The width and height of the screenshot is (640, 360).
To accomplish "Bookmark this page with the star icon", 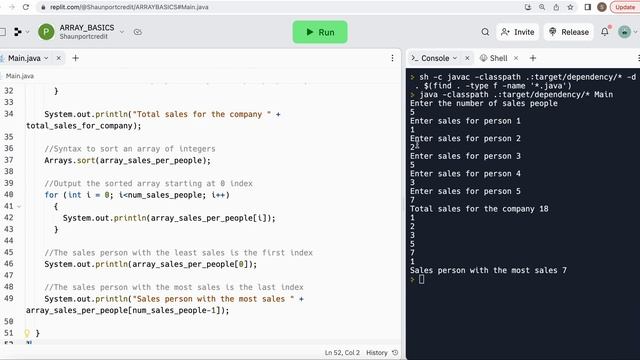I will (x=570, y=7).
